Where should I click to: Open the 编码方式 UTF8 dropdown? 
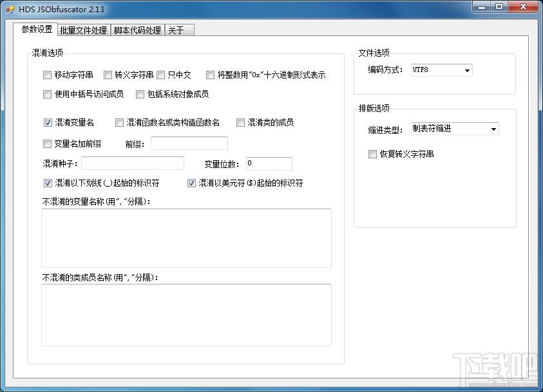pos(441,70)
